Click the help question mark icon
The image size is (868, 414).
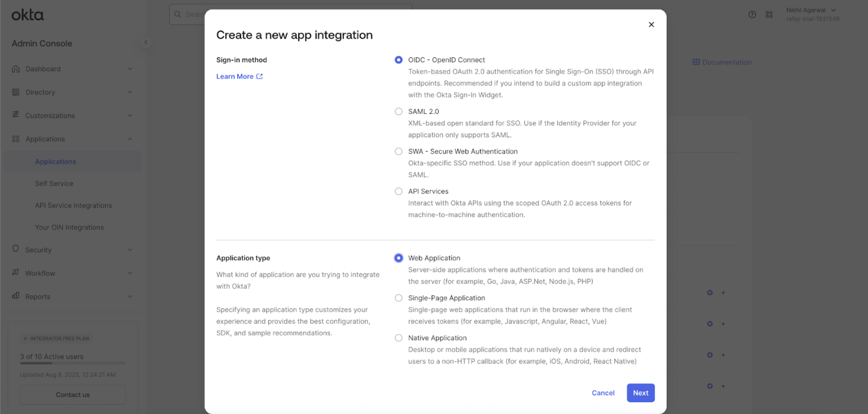click(752, 14)
